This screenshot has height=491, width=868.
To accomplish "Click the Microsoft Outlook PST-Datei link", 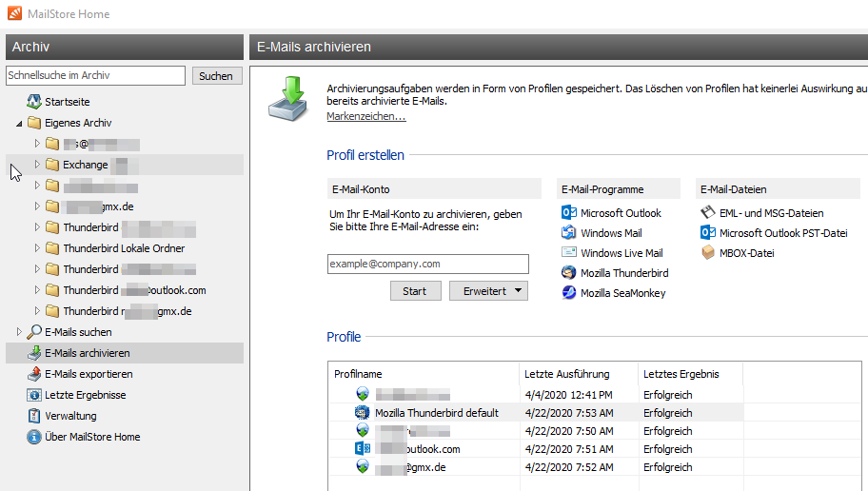I will 783,233.
